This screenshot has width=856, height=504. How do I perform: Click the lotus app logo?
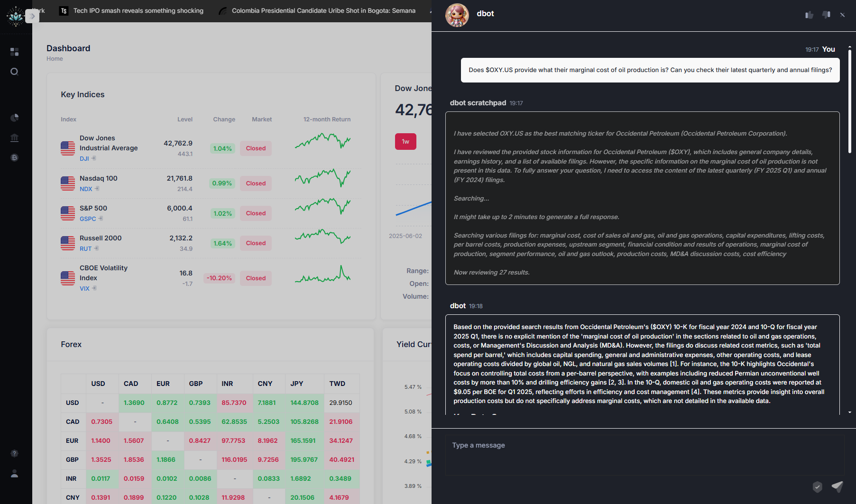coord(15,16)
